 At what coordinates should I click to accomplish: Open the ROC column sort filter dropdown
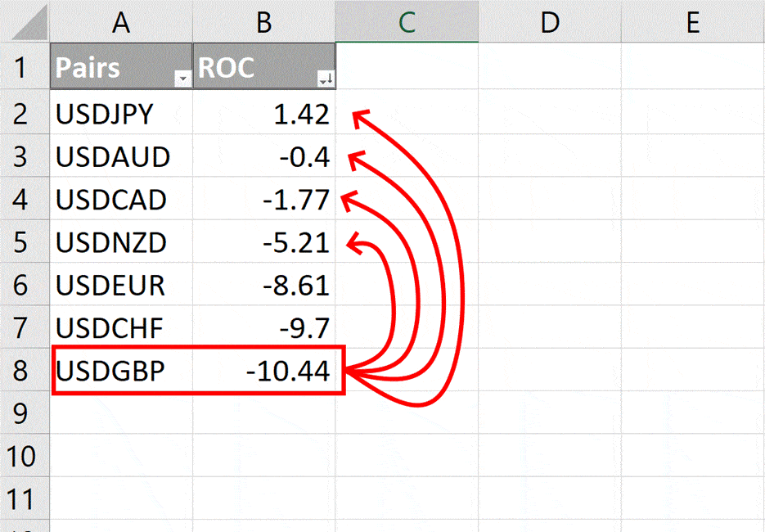pyautogui.click(x=326, y=78)
